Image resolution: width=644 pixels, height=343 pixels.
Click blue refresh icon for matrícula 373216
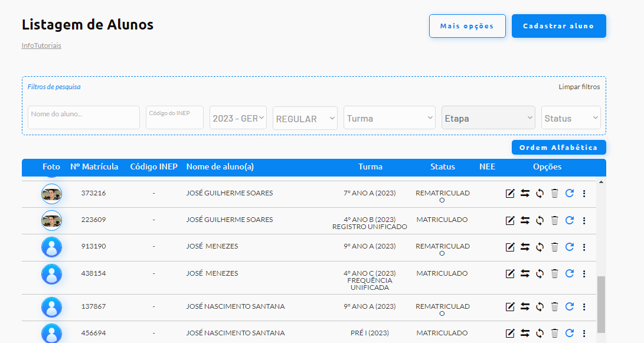[569, 193]
